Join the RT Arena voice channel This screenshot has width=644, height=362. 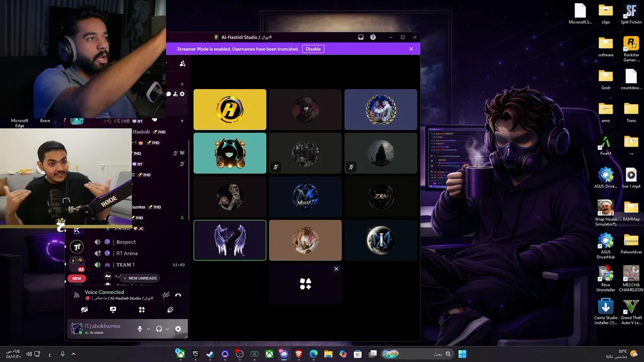point(127,253)
